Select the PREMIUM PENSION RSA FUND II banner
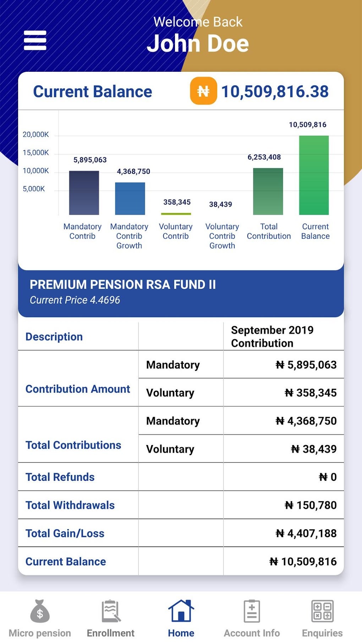Screen dimensions: 362x644 (x=181, y=291)
